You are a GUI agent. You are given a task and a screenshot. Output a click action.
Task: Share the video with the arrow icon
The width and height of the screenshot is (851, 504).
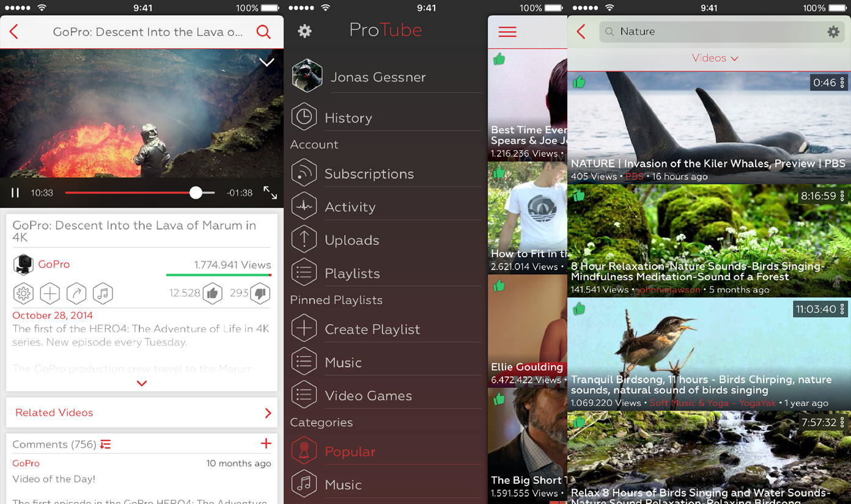76,293
